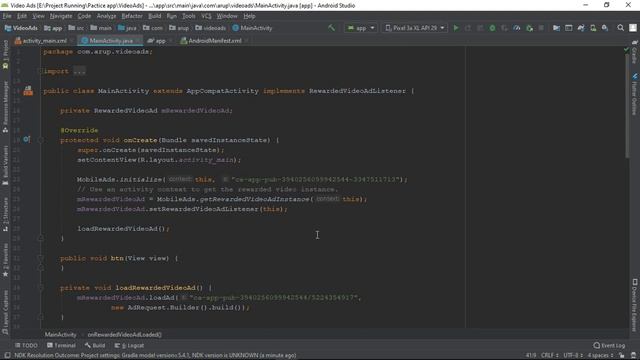The height and width of the screenshot is (360, 640).
Task: Click the bottom-left tool window toggle icon
Action: 7,355
